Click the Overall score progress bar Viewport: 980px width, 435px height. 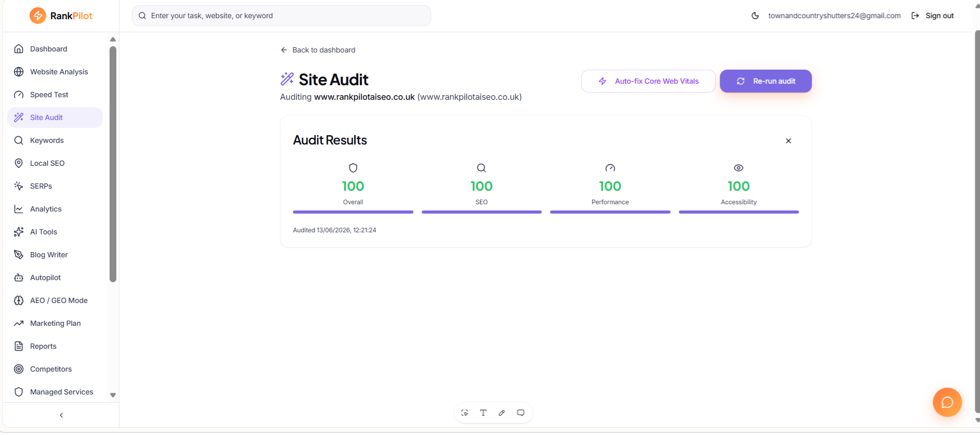coord(353,212)
